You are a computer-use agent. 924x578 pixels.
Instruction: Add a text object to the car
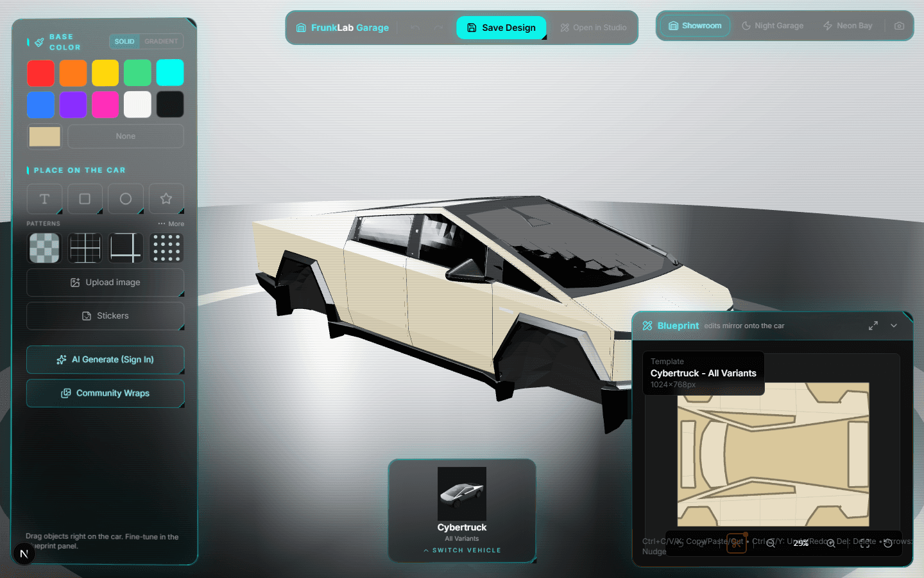click(44, 199)
